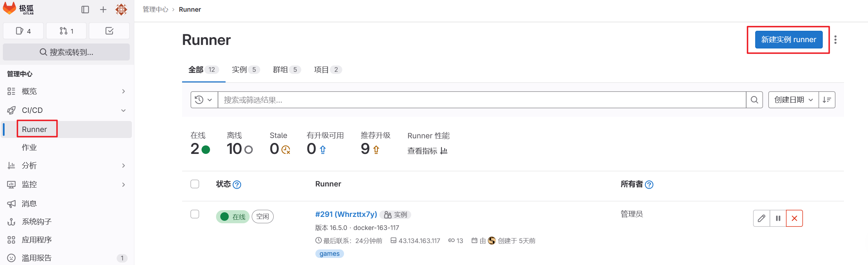Click the sidebar collapse toggle icon
Screen dimensions: 868x265
click(85, 10)
